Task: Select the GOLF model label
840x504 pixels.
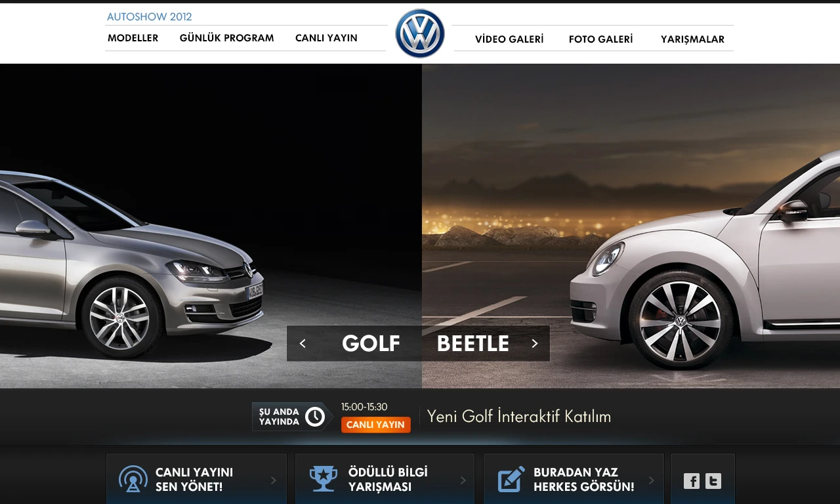Action: 371,343
